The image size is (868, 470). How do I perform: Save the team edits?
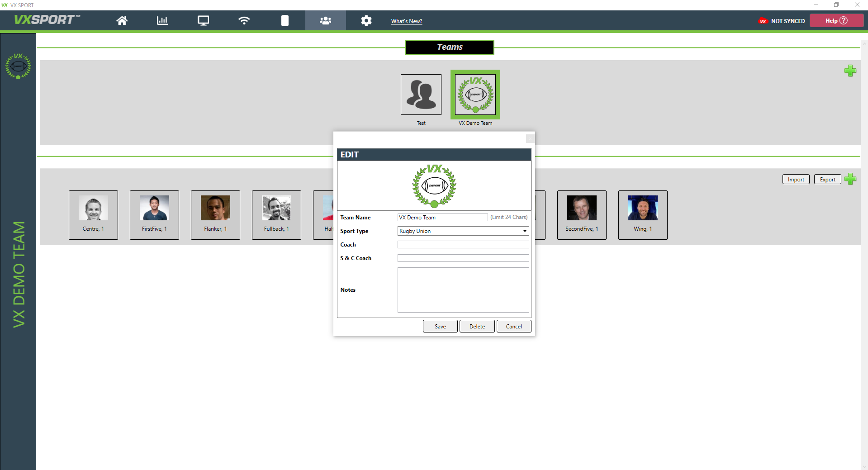[x=440, y=326]
